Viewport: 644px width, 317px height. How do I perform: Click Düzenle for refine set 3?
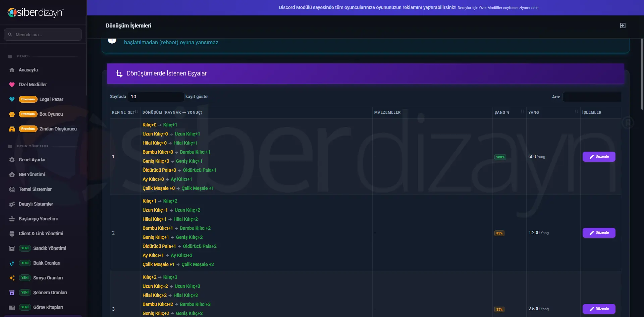pyautogui.click(x=599, y=309)
